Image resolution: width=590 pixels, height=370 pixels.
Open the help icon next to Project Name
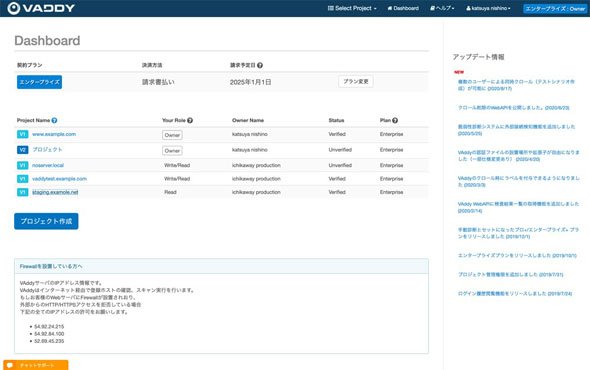click(x=54, y=120)
